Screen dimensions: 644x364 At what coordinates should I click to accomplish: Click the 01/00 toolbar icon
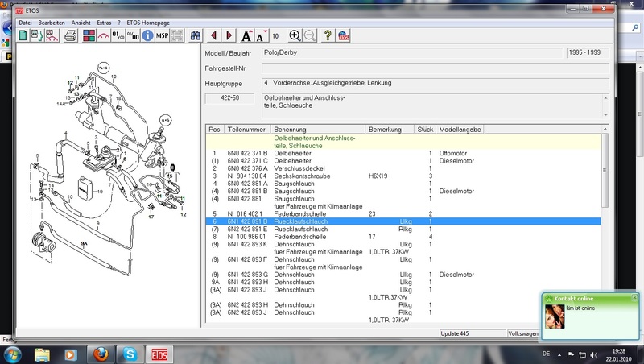click(x=118, y=35)
